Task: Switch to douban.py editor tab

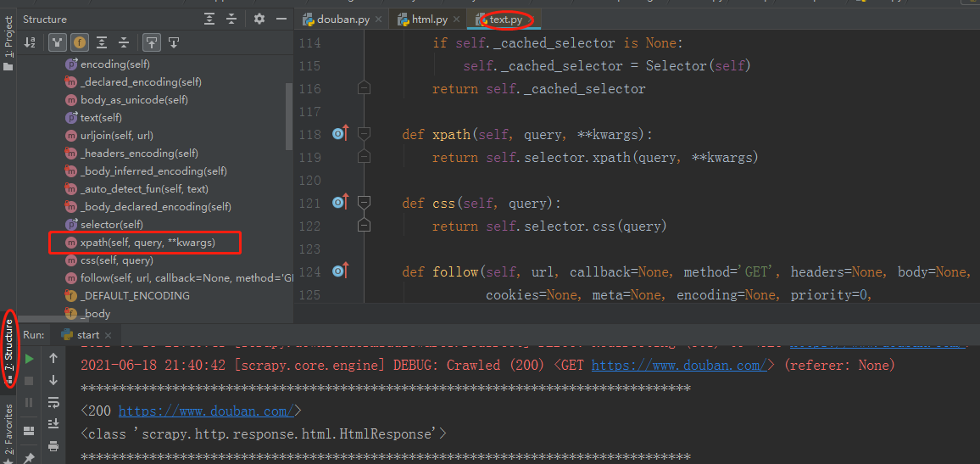Action: coord(341,20)
